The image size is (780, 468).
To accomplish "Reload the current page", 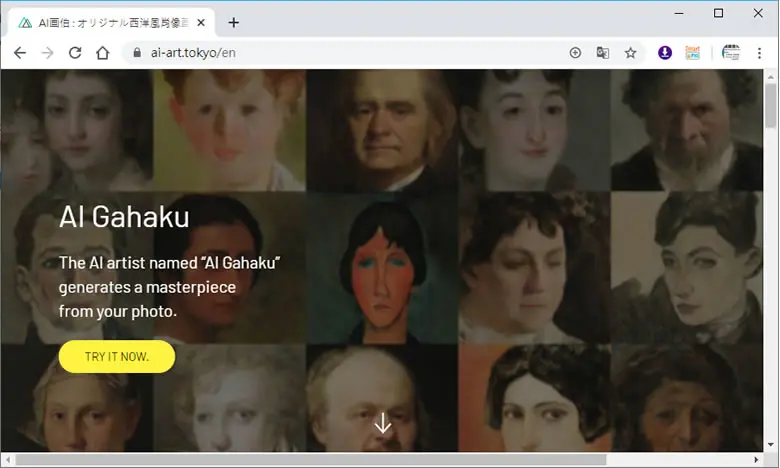I will 75,53.
